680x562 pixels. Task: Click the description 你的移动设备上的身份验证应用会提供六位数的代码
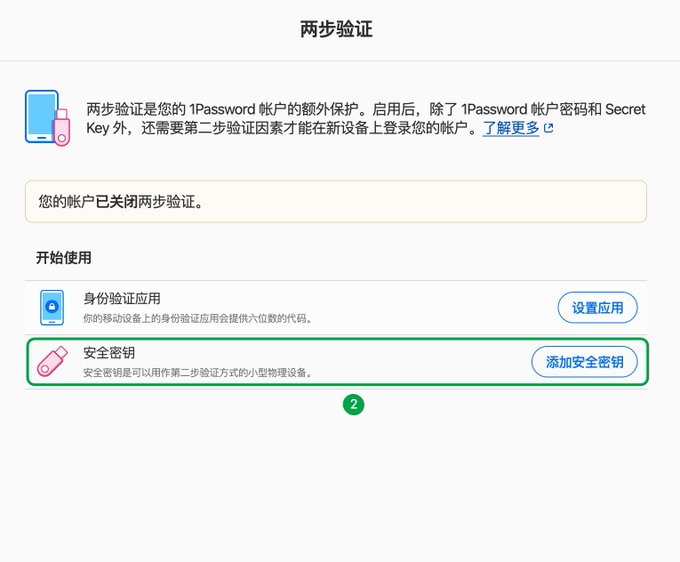(x=197, y=318)
